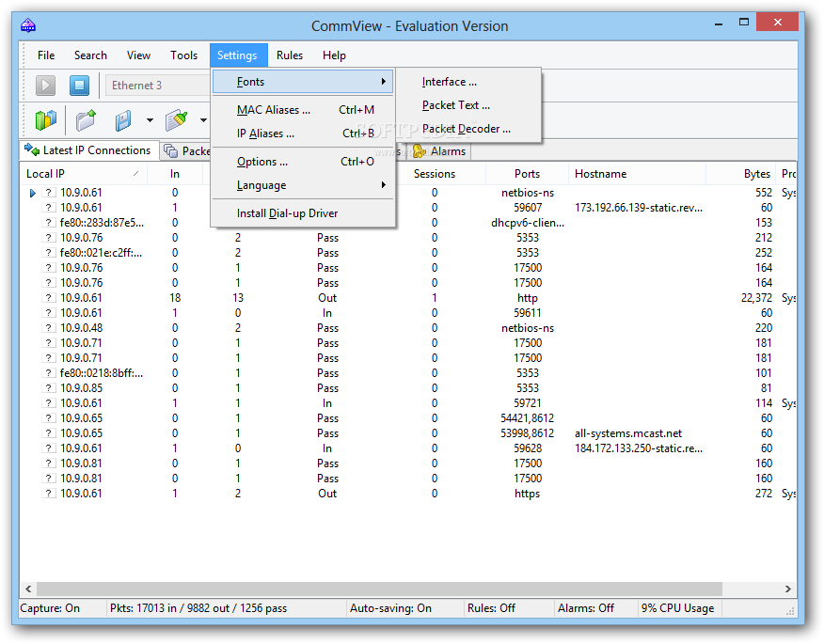Expand the Fonts submenu entry
This screenshot has width=824, height=644.
click(x=303, y=82)
